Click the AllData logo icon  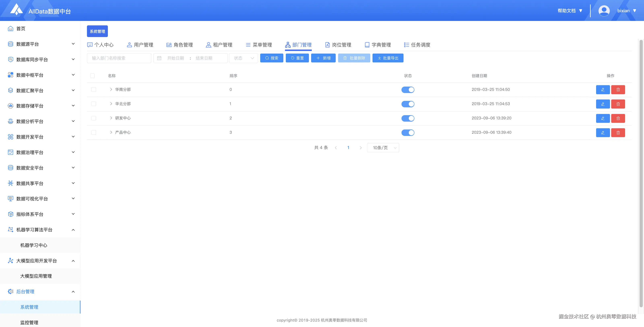coord(17,9)
